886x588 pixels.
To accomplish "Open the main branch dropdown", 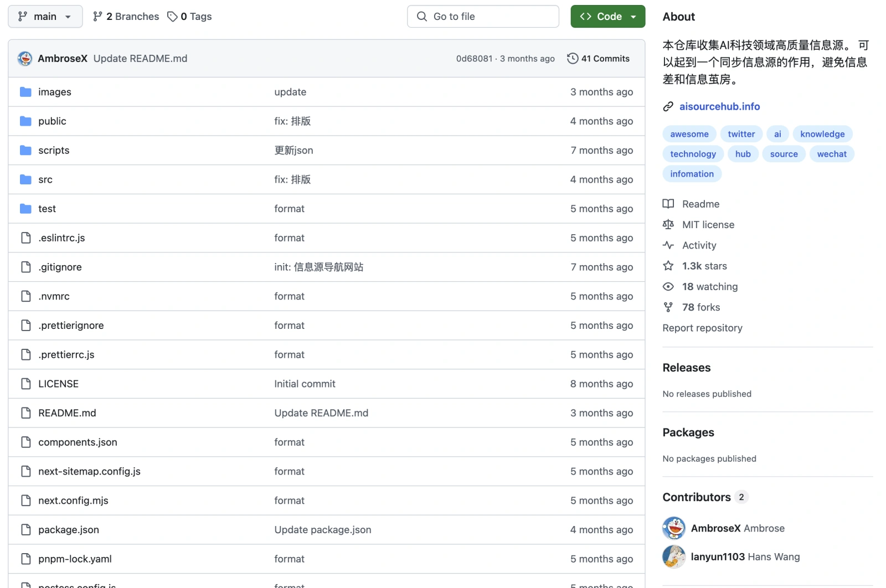I will [x=45, y=17].
